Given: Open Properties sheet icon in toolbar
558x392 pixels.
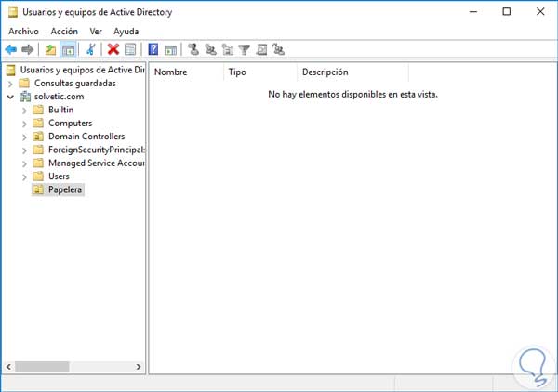Looking at the screenshot, I should 130,49.
